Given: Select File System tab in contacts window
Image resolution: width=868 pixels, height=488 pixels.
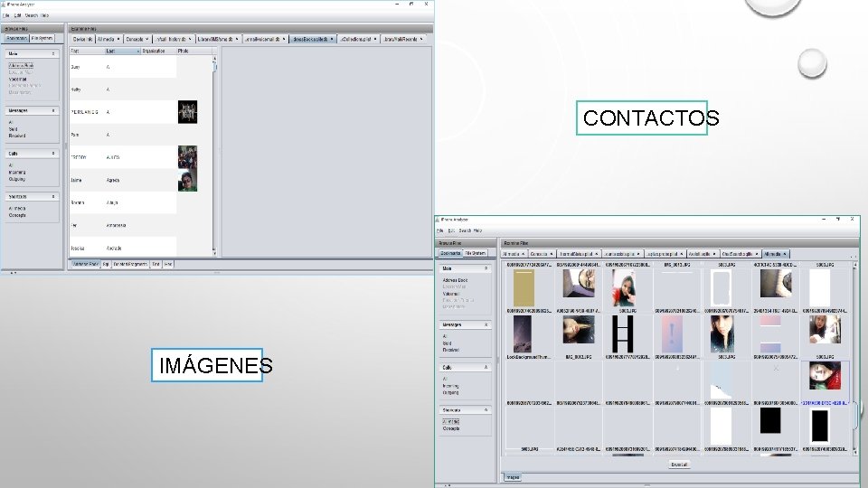Looking at the screenshot, I should pyautogui.click(x=42, y=39).
